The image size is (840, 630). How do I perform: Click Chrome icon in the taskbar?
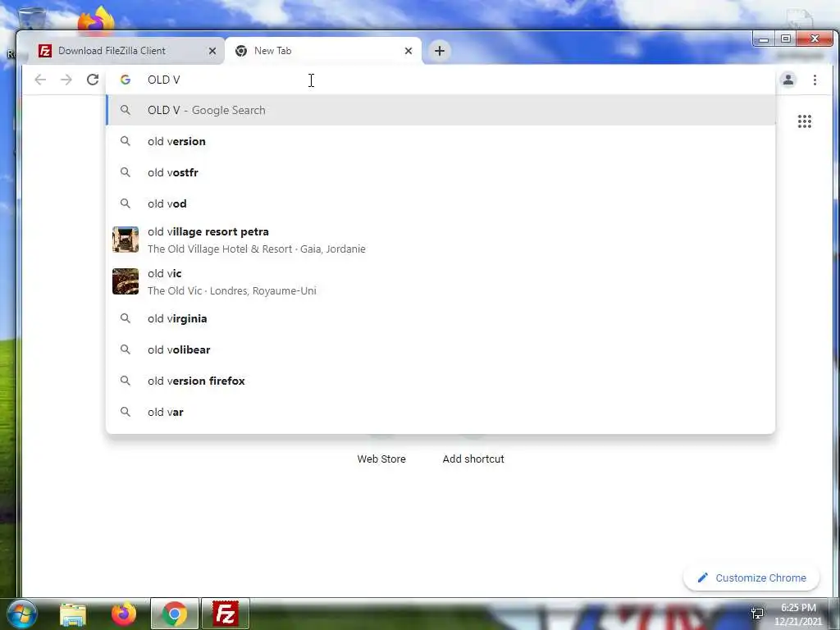pyautogui.click(x=175, y=614)
